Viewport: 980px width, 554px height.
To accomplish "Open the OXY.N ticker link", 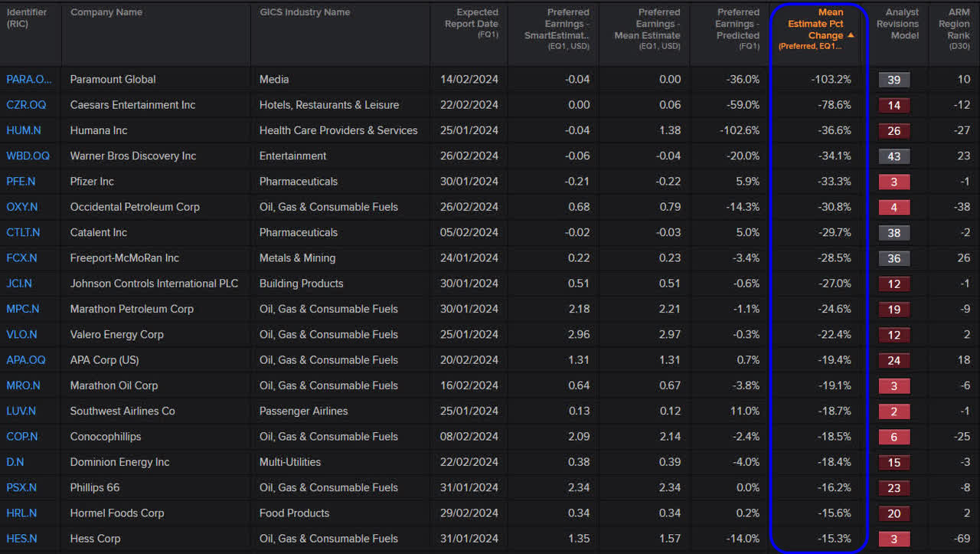I will (21, 207).
